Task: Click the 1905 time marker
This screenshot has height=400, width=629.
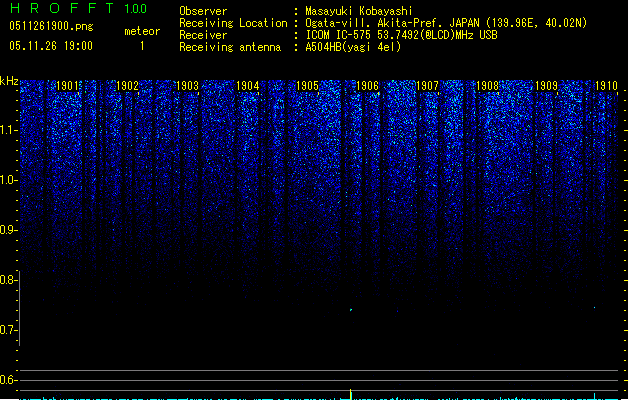Action: click(x=308, y=87)
